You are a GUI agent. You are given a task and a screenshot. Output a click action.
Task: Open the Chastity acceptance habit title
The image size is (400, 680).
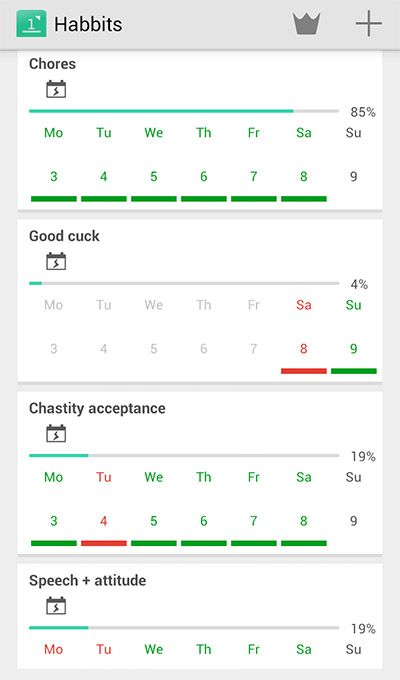pyautogui.click(x=97, y=409)
